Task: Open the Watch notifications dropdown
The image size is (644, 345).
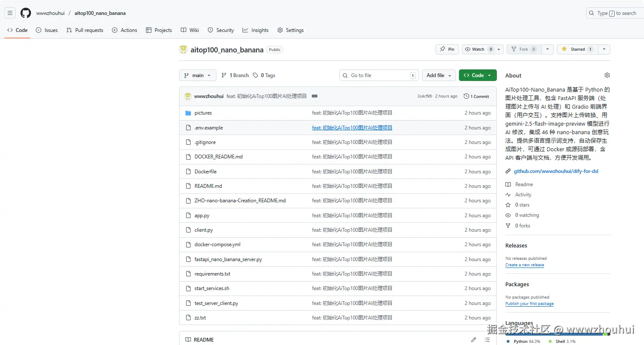Action: (x=483, y=49)
